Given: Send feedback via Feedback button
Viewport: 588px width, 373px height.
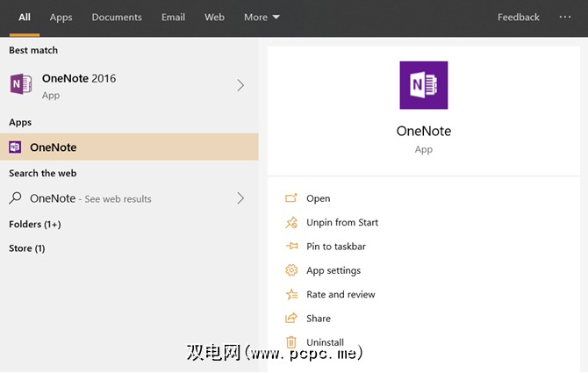Looking at the screenshot, I should [x=518, y=18].
